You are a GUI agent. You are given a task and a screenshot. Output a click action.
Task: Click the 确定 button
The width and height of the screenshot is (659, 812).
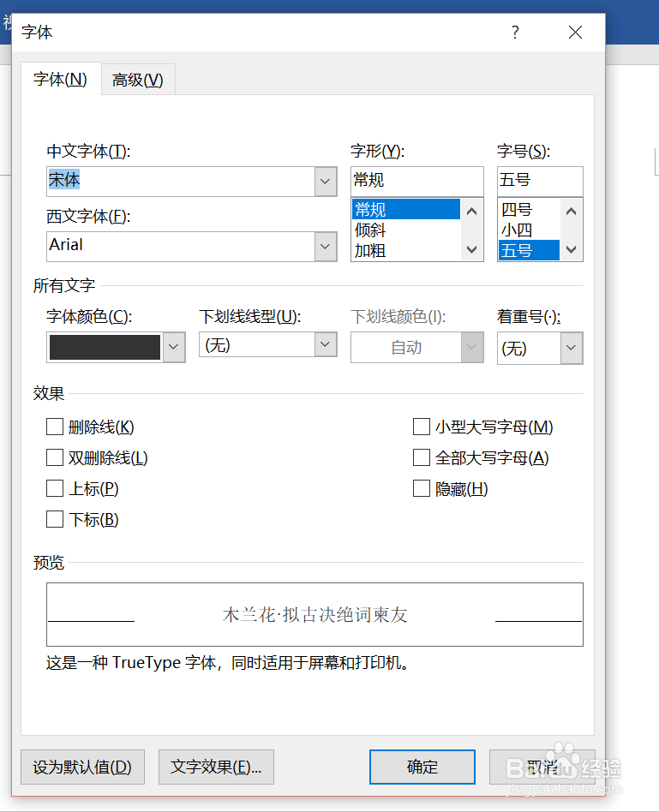click(x=422, y=767)
